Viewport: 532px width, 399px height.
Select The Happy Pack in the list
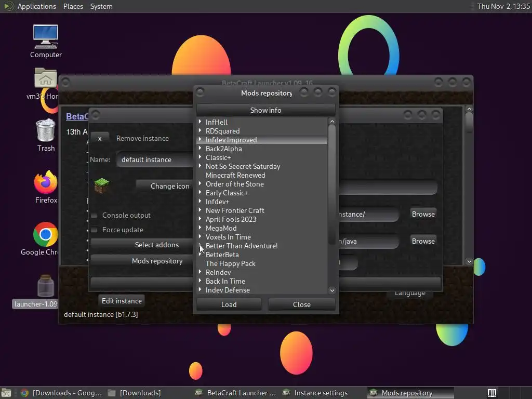(x=230, y=263)
